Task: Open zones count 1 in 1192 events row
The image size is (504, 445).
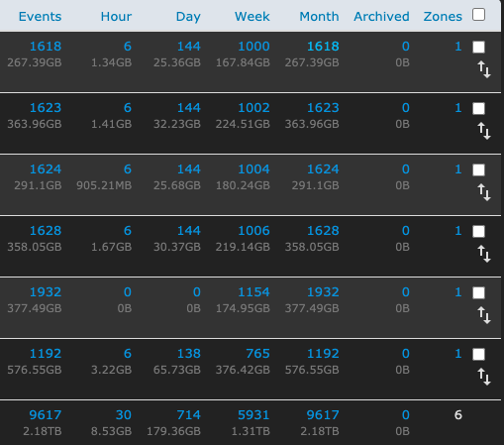Action: 458,354
